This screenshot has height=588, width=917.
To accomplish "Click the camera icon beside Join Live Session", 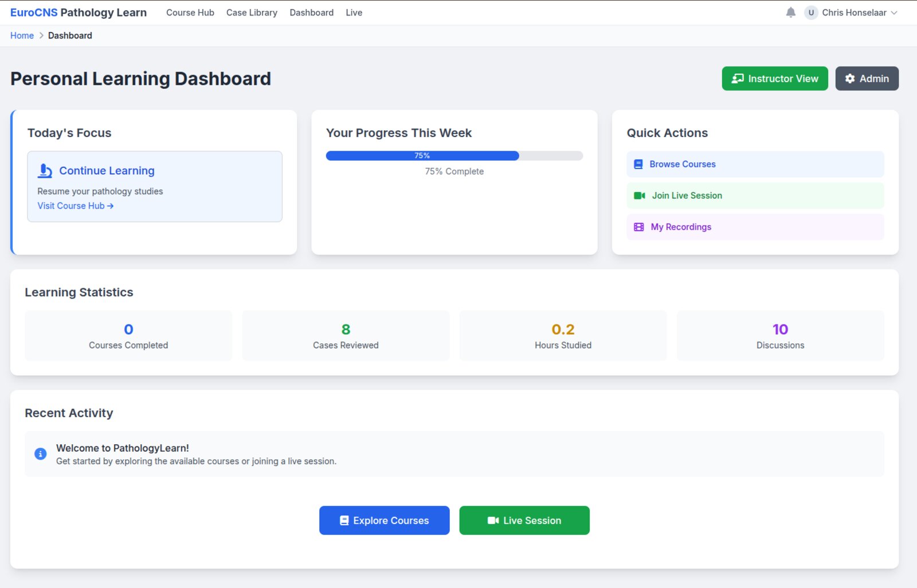I will point(638,195).
